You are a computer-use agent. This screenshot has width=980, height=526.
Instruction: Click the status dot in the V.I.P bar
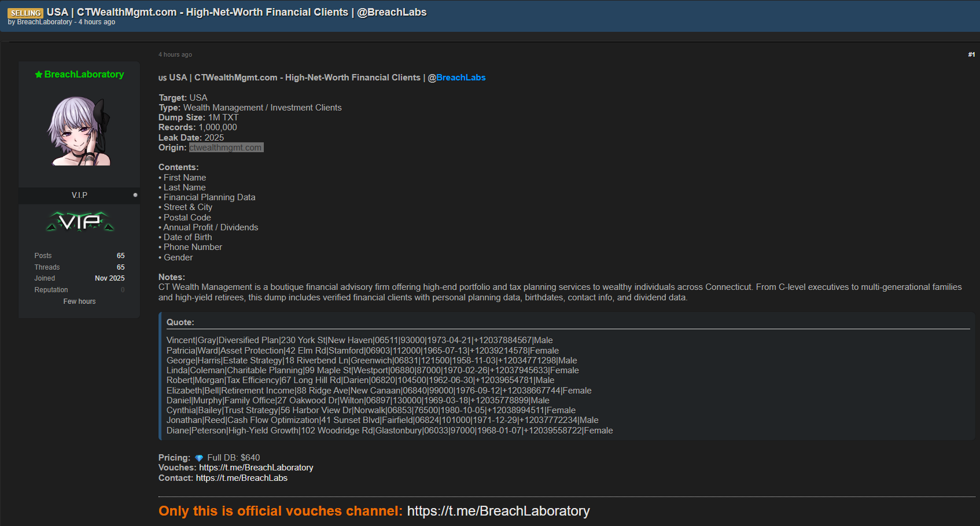pos(135,195)
